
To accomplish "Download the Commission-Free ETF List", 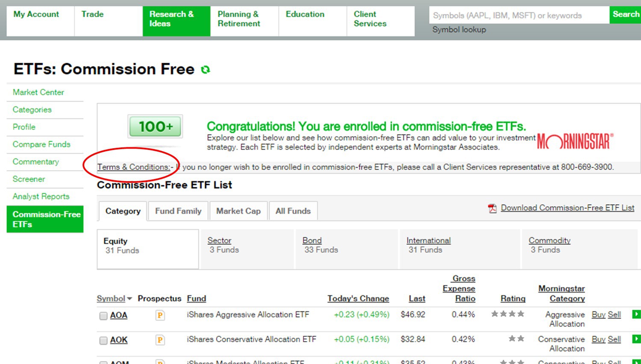I will [567, 208].
